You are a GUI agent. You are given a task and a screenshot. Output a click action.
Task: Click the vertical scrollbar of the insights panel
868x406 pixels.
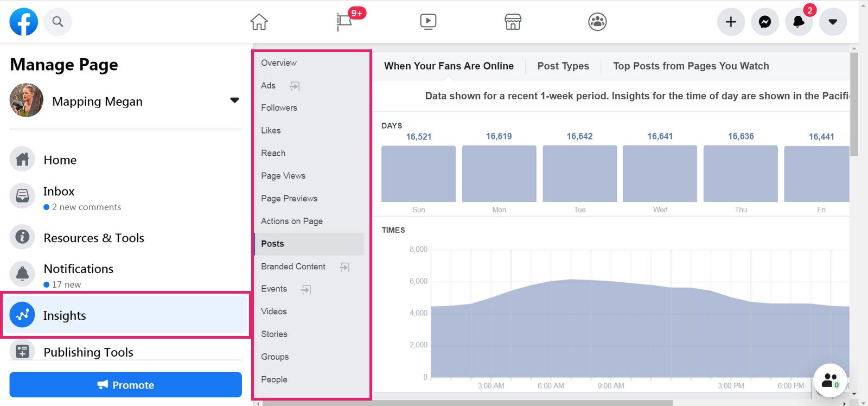point(854,104)
